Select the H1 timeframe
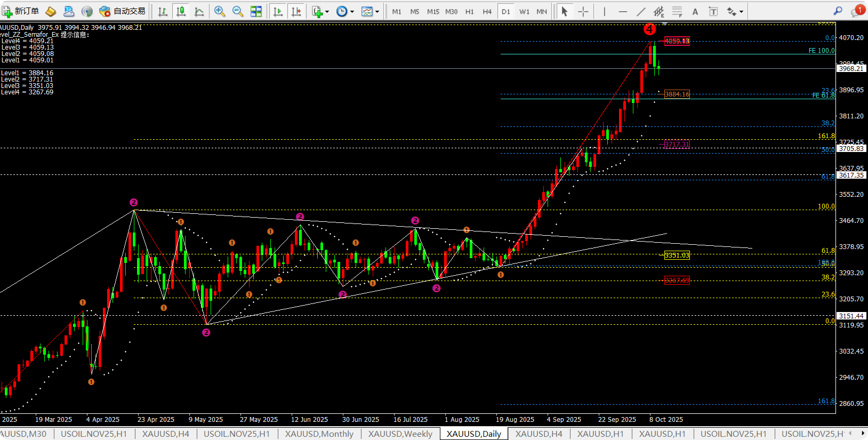This screenshot has width=868, height=440. pos(470,11)
